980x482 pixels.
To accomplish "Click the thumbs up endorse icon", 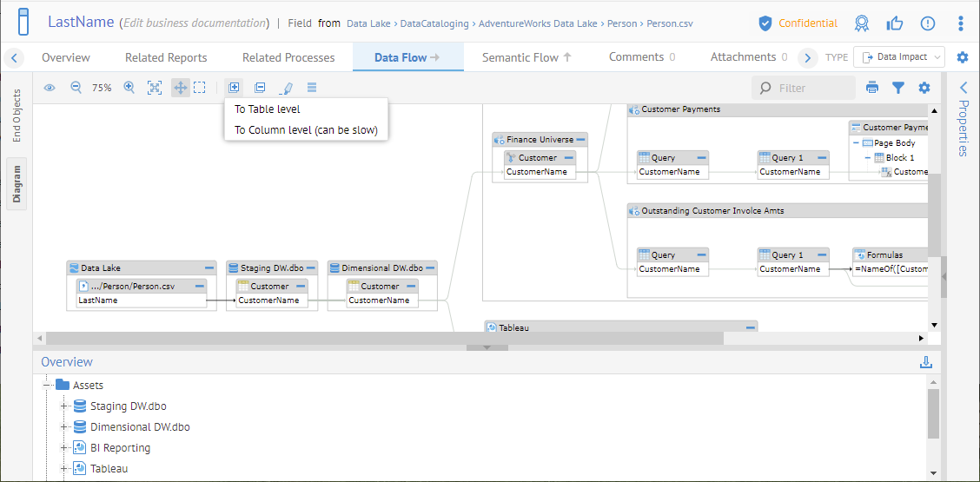I will pyautogui.click(x=895, y=23).
